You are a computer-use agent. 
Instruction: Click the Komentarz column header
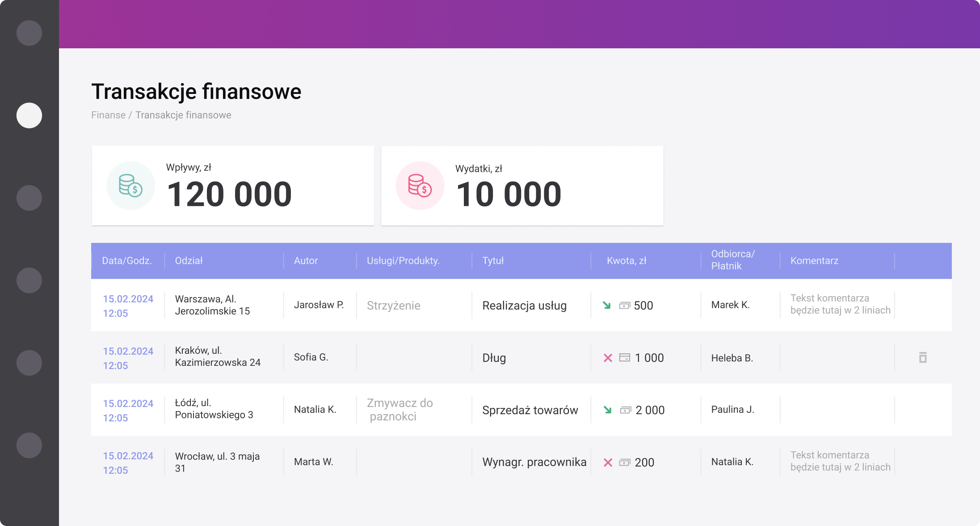pyautogui.click(x=814, y=261)
